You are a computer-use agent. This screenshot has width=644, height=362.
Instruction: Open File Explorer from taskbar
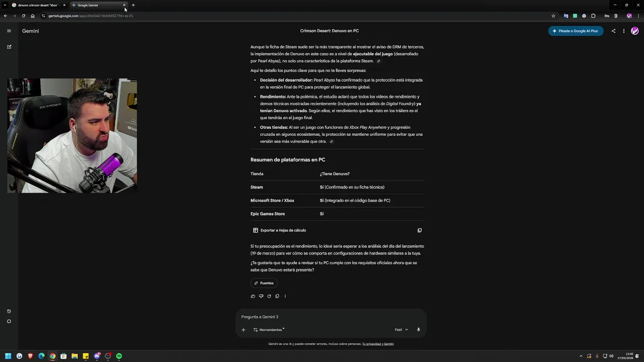(74, 356)
